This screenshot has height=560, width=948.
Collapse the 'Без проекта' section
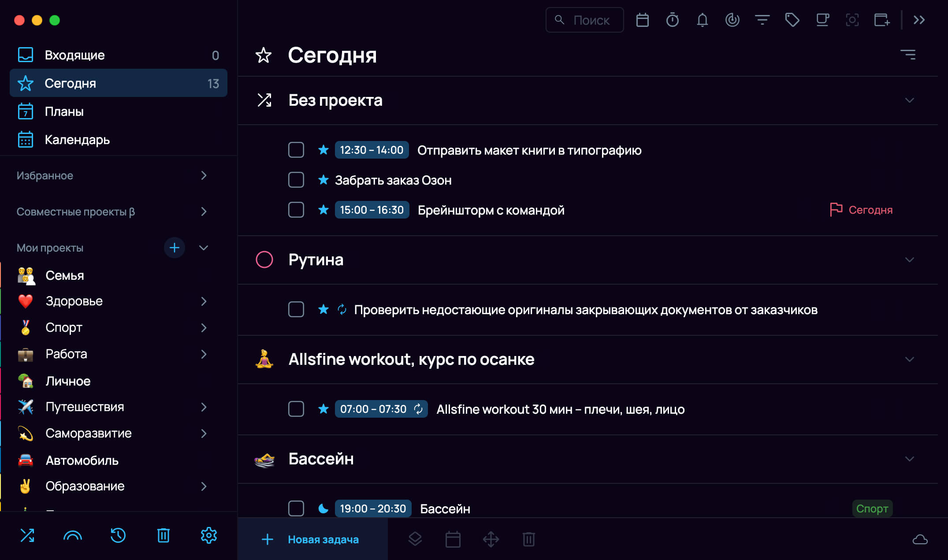[x=909, y=100]
